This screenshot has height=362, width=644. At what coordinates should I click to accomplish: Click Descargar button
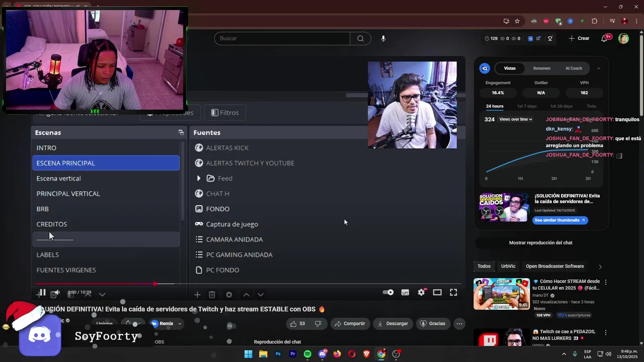pos(392,324)
